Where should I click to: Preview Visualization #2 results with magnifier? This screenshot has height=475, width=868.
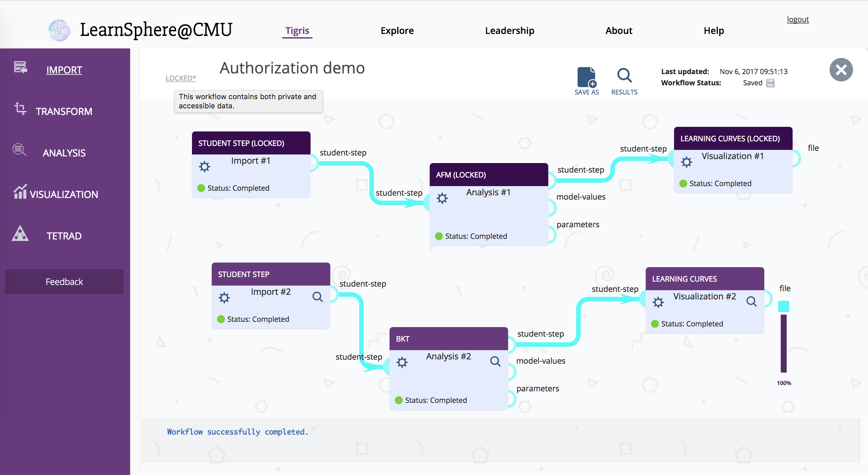click(751, 301)
